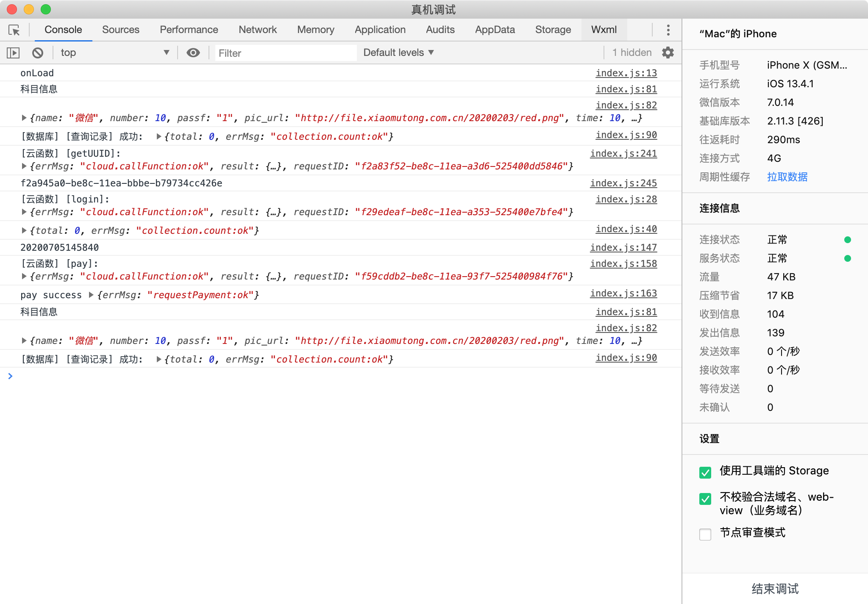This screenshot has height=604, width=868.
Task: Open the AppData tab
Action: 495,30
